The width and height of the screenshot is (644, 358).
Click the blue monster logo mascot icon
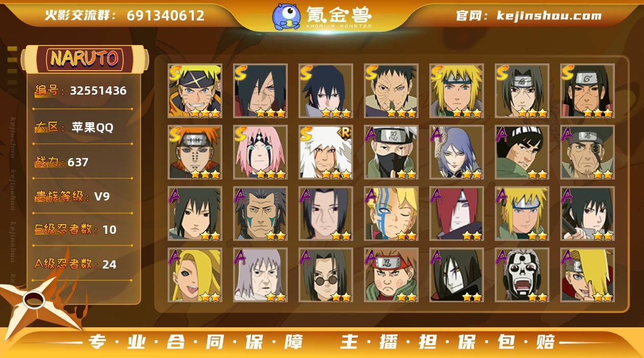click(286, 16)
